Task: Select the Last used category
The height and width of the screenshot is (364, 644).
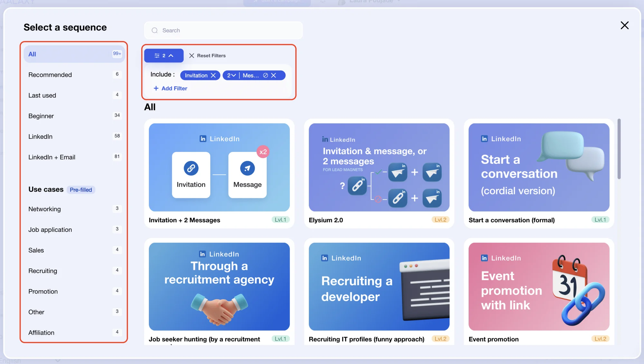Action: click(74, 95)
